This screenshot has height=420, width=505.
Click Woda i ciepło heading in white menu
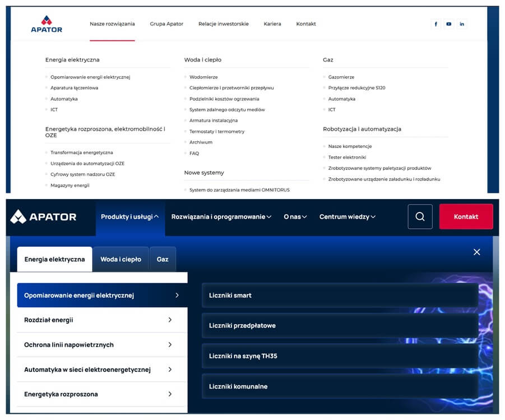click(x=202, y=59)
